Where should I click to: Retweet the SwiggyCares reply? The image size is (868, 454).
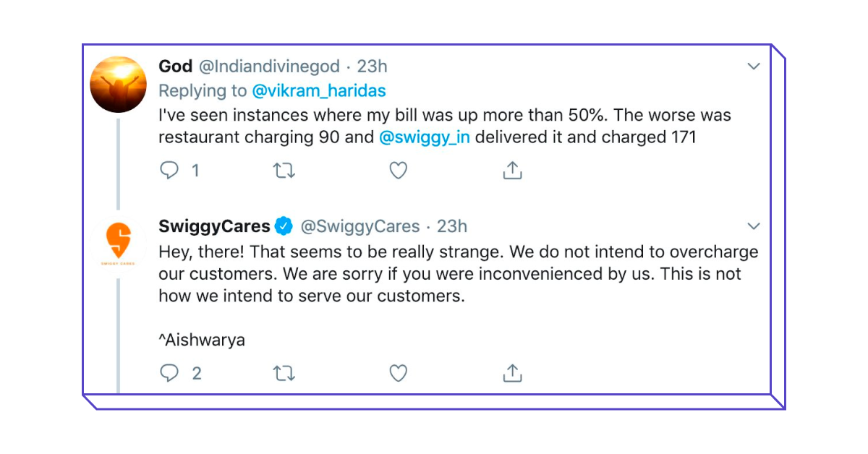[284, 372]
